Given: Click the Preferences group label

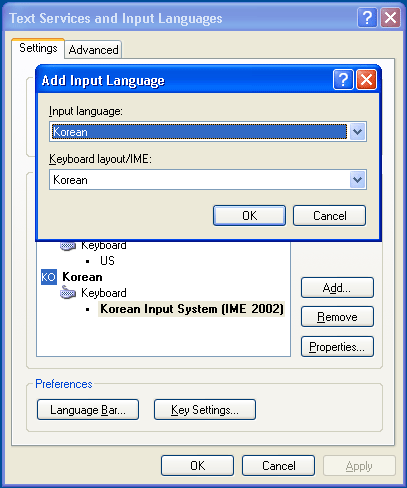Looking at the screenshot, I should point(64,384).
